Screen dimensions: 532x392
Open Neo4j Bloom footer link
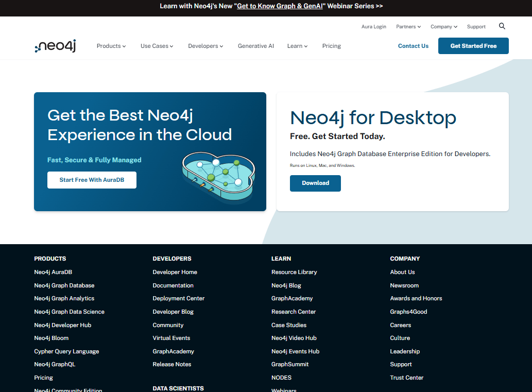51,338
